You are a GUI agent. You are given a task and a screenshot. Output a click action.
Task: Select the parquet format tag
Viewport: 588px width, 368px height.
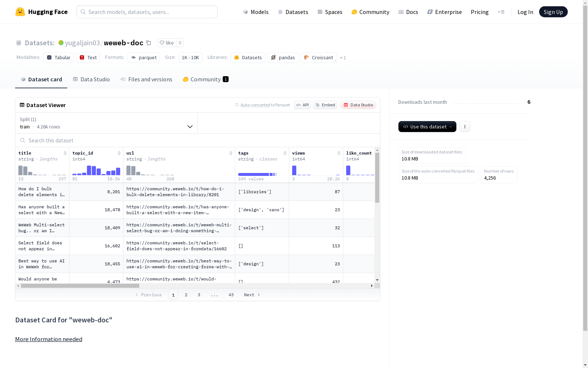pos(144,57)
